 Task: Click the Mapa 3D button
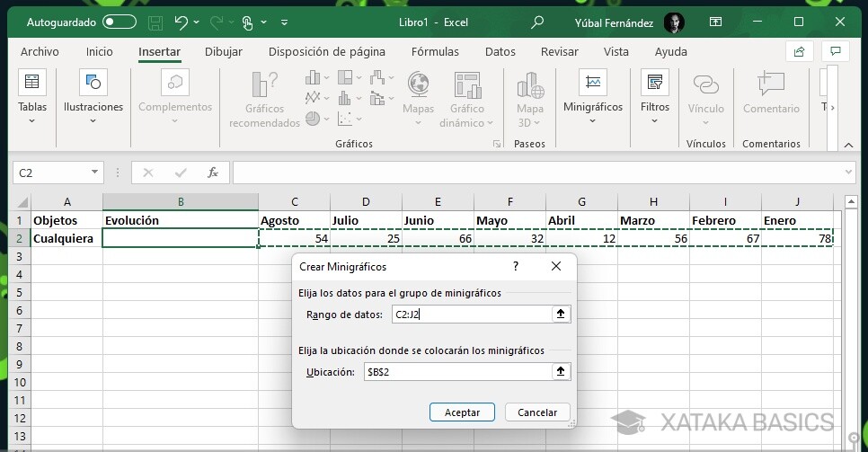coord(530,100)
